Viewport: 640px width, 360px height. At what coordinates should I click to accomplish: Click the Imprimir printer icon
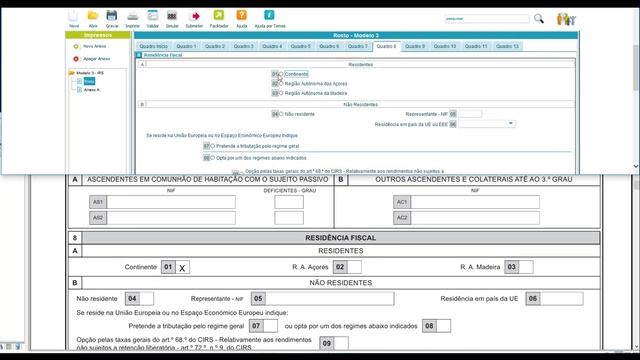click(133, 16)
